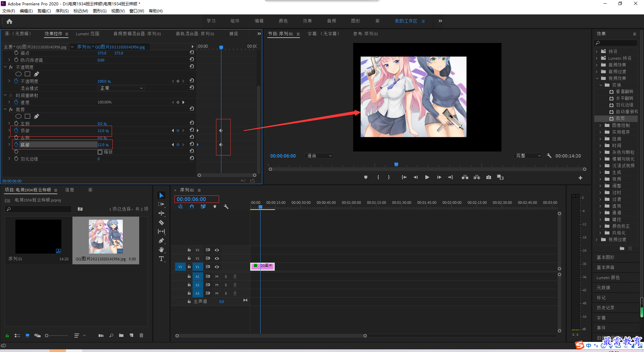Select the Slip tool

[x=161, y=231]
